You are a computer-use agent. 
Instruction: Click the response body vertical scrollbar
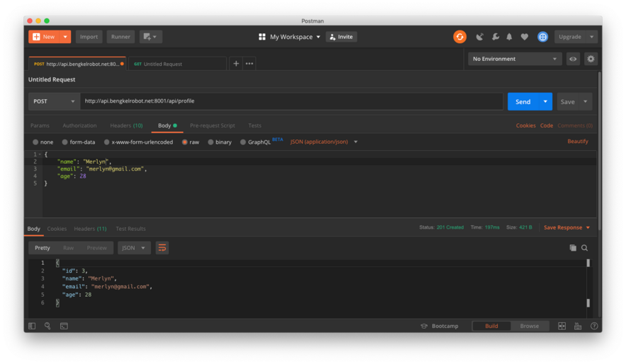[588, 283]
